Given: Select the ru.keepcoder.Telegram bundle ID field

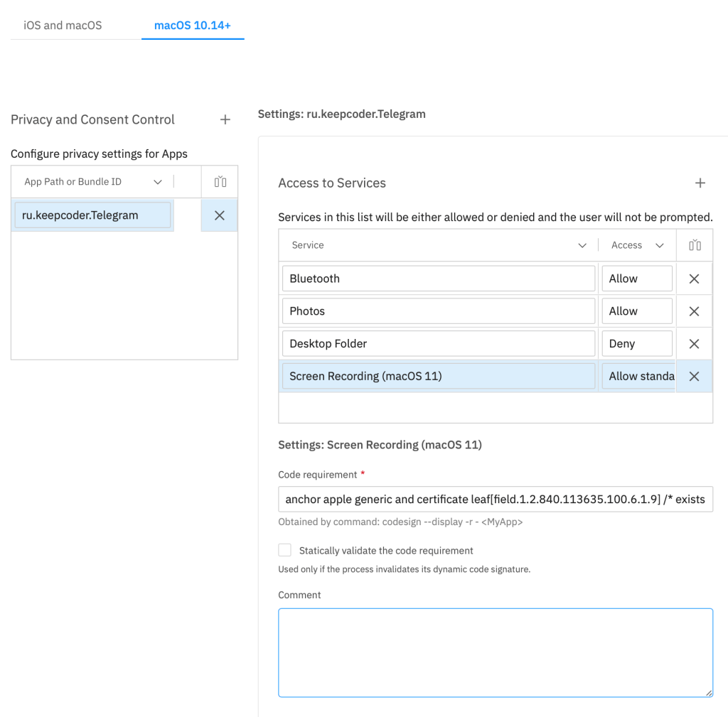Looking at the screenshot, I should pyautogui.click(x=92, y=215).
